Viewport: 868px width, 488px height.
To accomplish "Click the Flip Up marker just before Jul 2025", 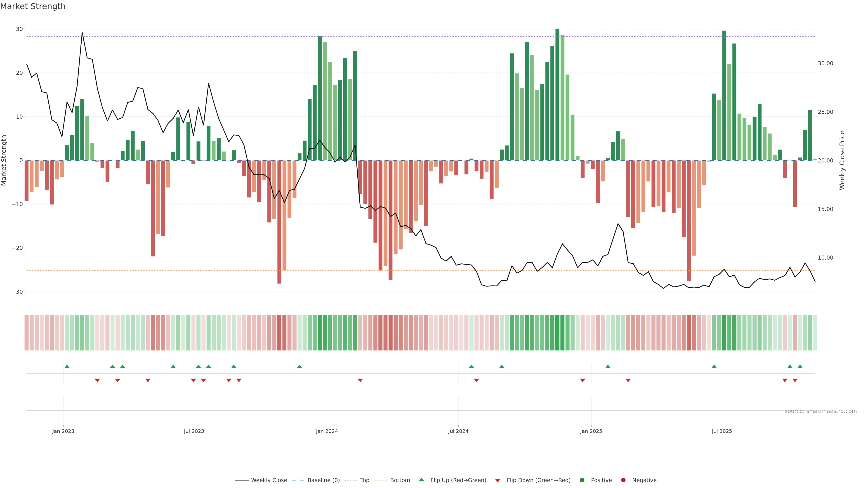I will 714,366.
